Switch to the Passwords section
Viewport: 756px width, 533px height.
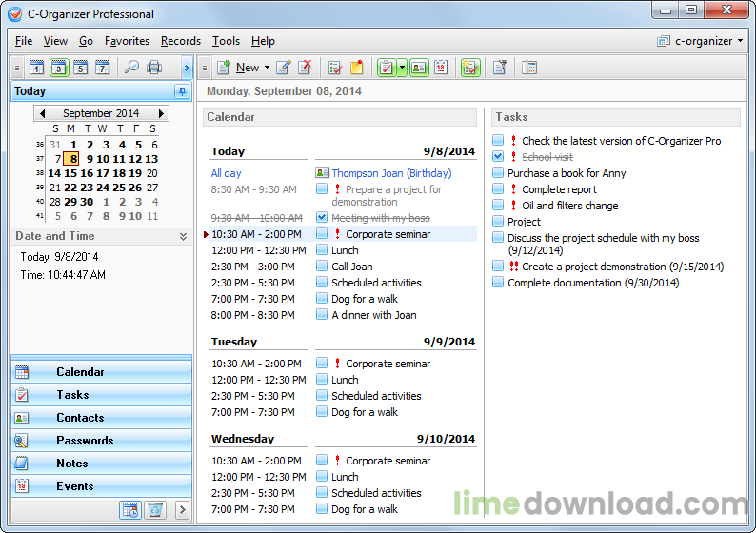coord(85,441)
